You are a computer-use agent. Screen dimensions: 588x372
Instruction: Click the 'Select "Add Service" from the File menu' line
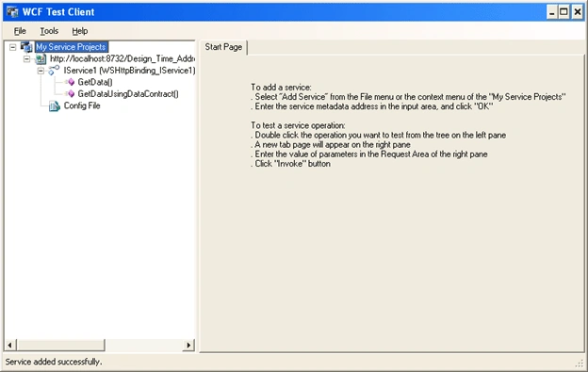click(408, 97)
